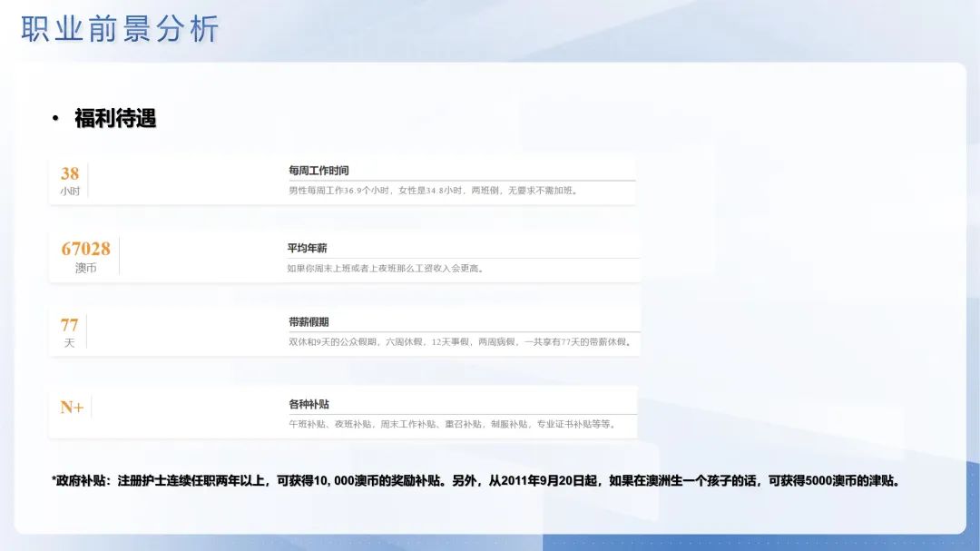This screenshot has width=980, height=551.
Task: Click the orange number 38
Action: click(x=69, y=173)
